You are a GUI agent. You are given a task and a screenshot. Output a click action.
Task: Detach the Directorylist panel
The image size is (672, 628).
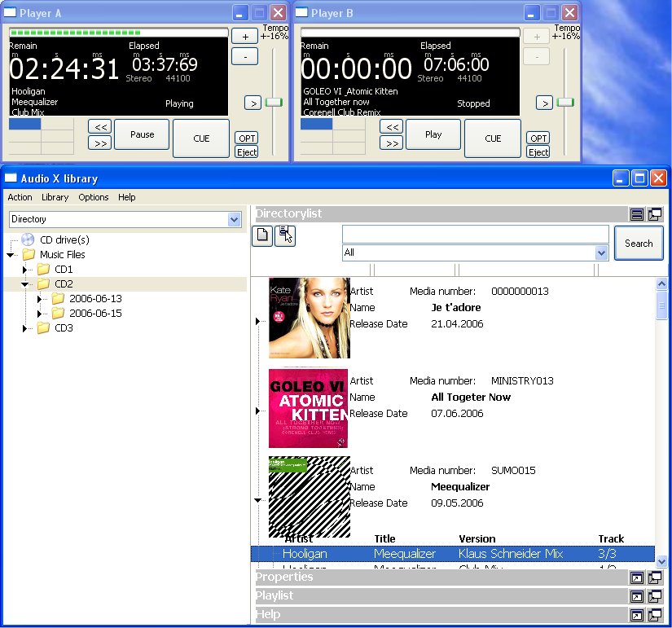tap(655, 214)
